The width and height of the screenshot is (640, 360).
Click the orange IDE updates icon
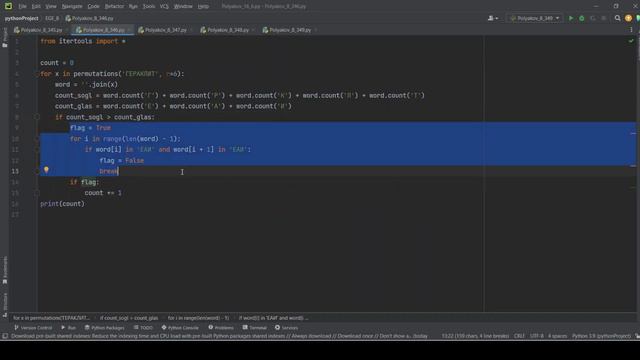point(628,18)
